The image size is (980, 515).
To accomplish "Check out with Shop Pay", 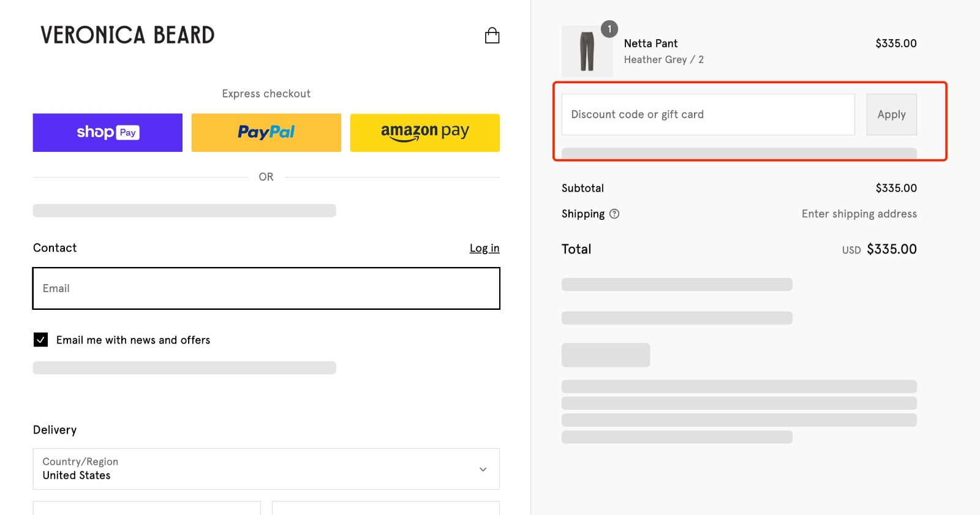I will [x=107, y=132].
